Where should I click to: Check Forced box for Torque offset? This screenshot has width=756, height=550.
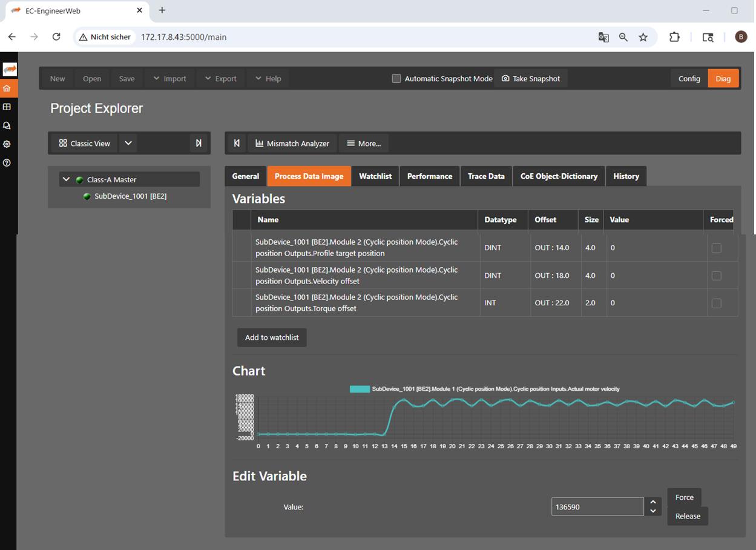(x=716, y=303)
